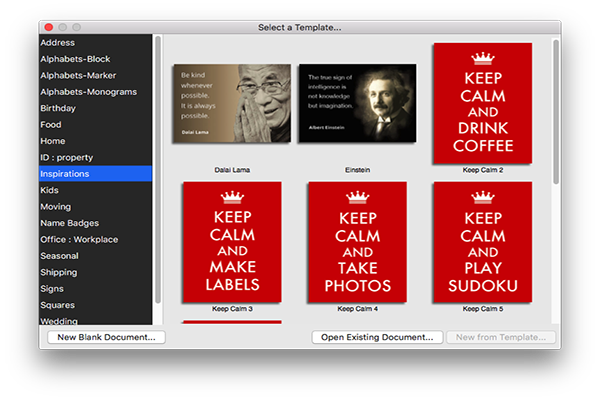The width and height of the screenshot is (600, 400).
Task: Choose the Name Badges category
Action: point(95,223)
